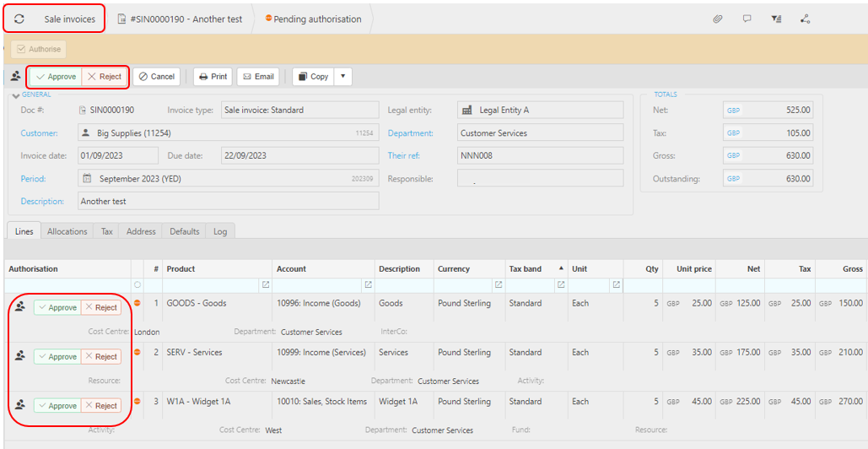This screenshot has width=868, height=449.
Task: Open Product column filter lookup icon
Action: [265, 284]
